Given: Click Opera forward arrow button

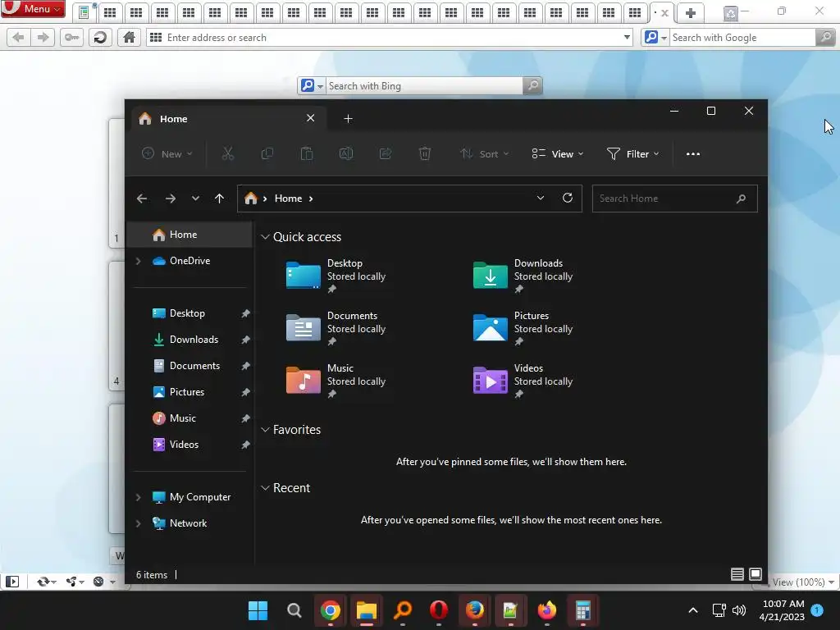Looking at the screenshot, I should point(43,38).
